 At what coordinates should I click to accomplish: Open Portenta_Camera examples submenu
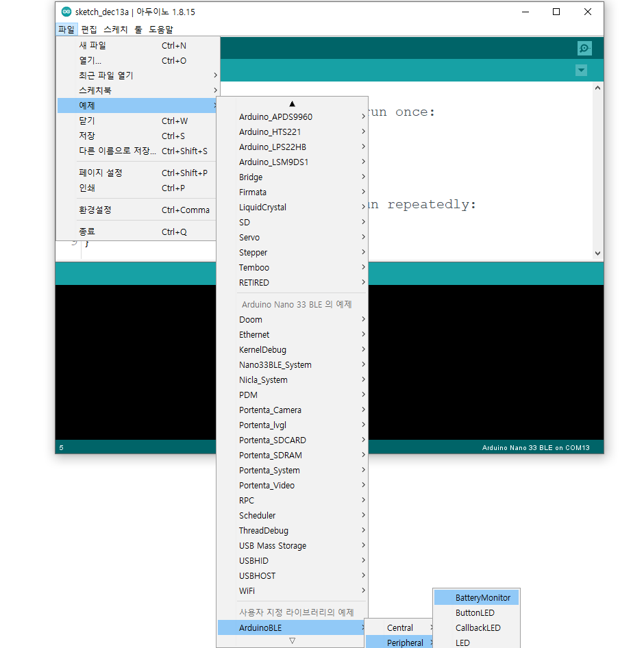coord(293,410)
